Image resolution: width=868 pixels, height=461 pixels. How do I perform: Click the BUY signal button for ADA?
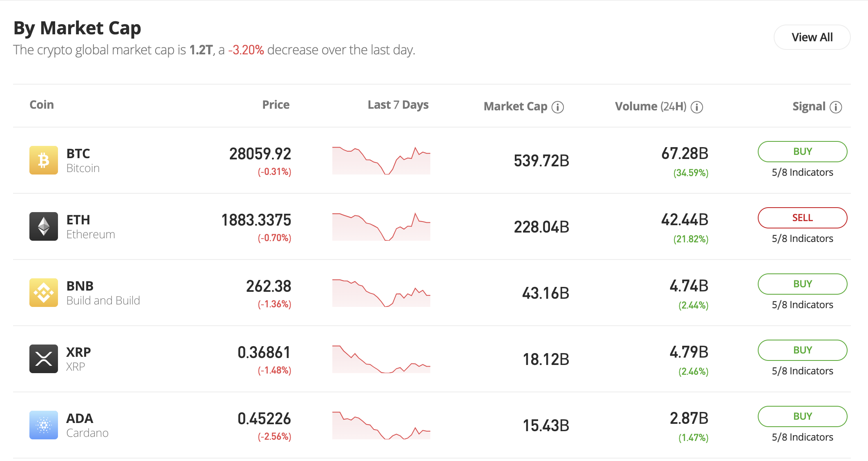click(803, 416)
